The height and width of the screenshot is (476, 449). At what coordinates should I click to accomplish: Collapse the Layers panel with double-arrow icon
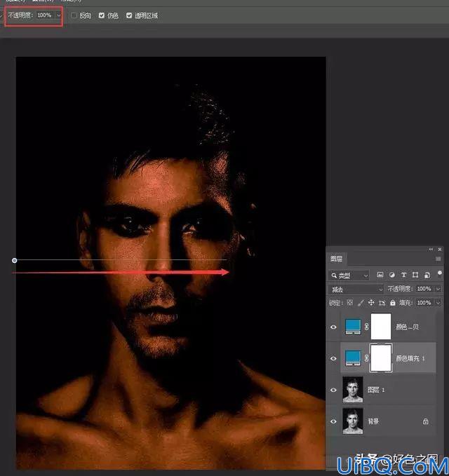pos(431,250)
